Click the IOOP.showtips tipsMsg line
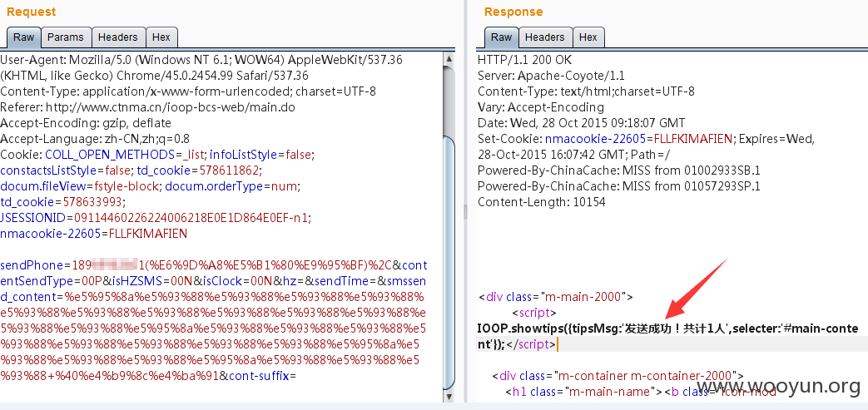Screen dimensions: 868x410 (667, 328)
